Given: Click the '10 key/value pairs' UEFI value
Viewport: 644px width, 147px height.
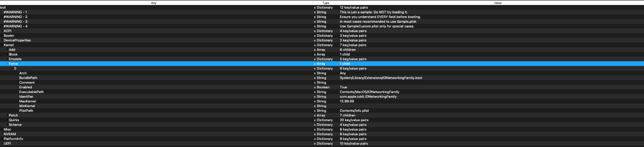Looking at the screenshot, I should pyautogui.click(x=354, y=144).
